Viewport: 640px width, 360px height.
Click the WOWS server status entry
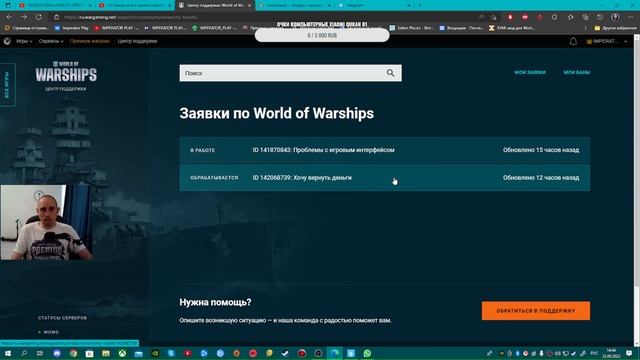[49, 332]
